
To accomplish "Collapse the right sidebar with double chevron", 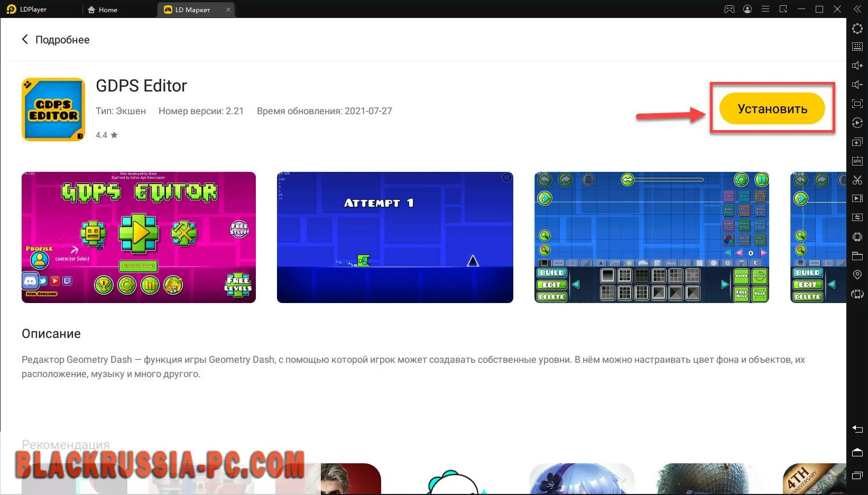I will coord(857,9).
